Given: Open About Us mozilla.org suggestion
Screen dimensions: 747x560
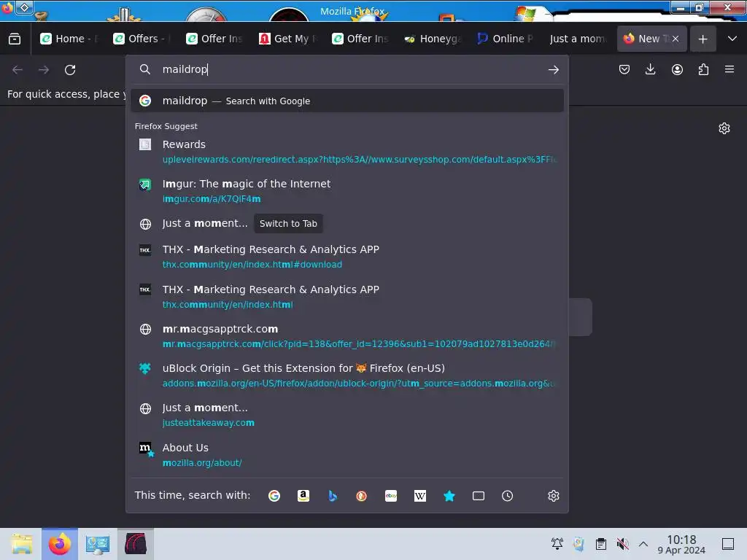Looking at the screenshot, I should (x=347, y=455).
